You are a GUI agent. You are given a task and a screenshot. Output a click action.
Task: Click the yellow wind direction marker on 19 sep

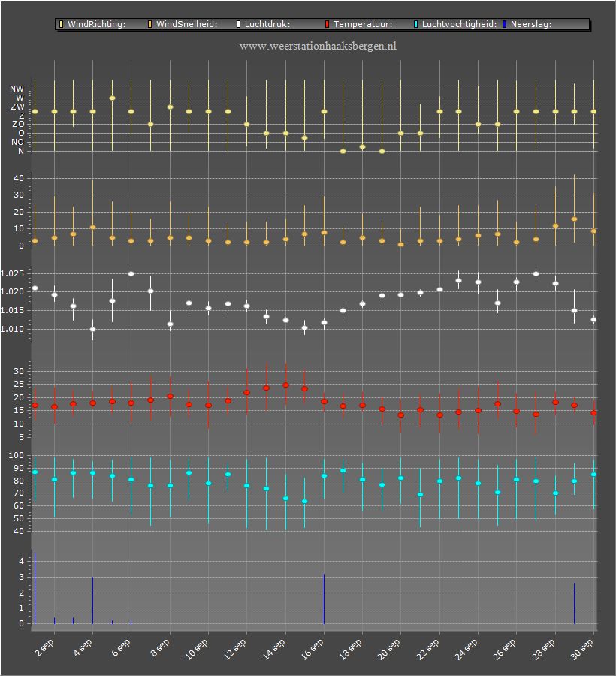tap(382, 151)
